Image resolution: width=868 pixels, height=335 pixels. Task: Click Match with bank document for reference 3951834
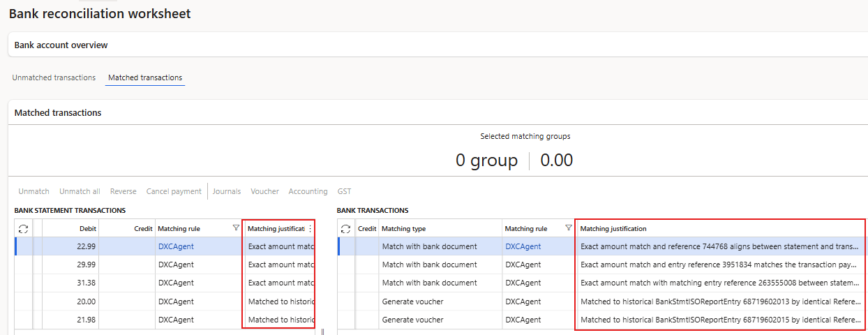[429, 265]
